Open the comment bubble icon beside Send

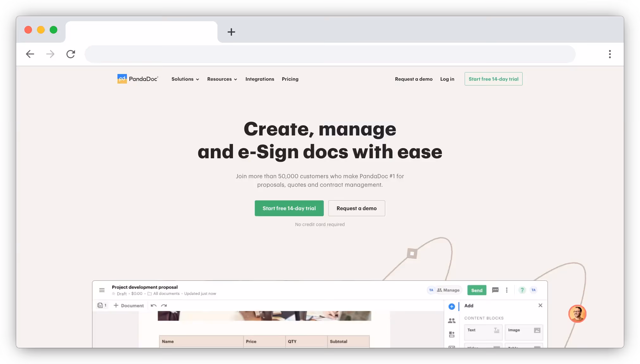click(495, 290)
